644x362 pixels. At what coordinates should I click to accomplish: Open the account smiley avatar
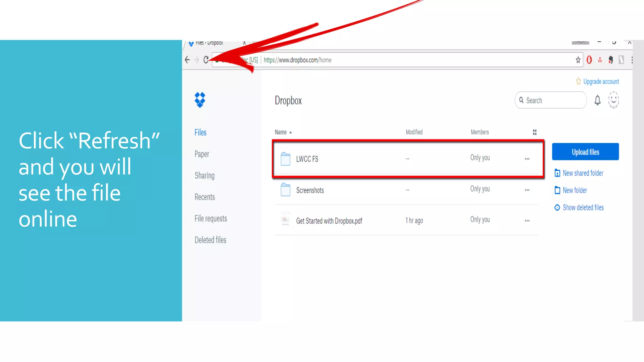613,100
